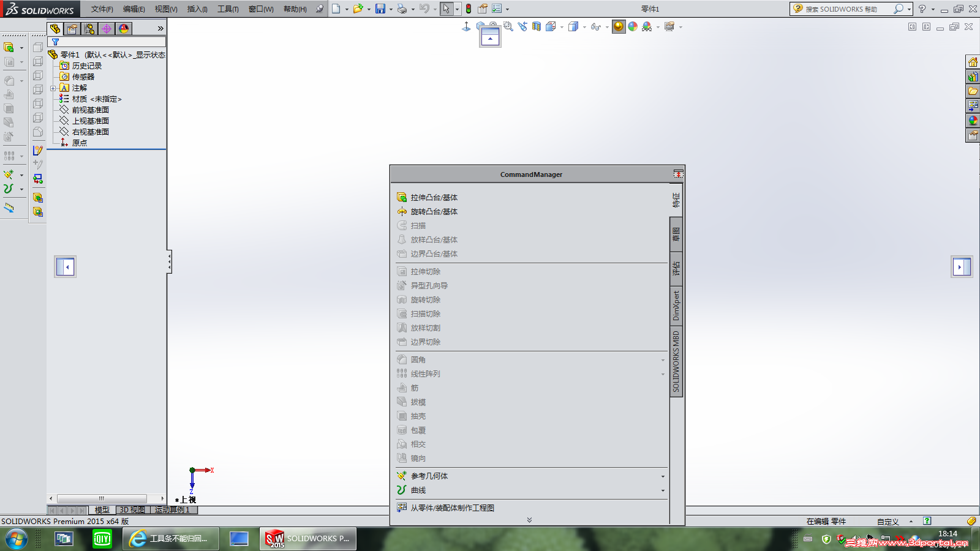Select the DimXpert CommandManager tab

[x=676, y=305]
